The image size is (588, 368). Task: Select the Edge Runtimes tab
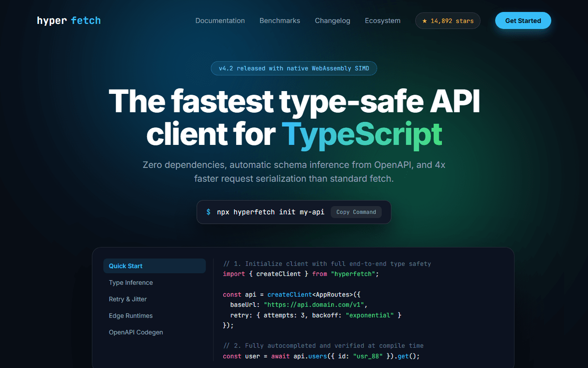(154, 316)
